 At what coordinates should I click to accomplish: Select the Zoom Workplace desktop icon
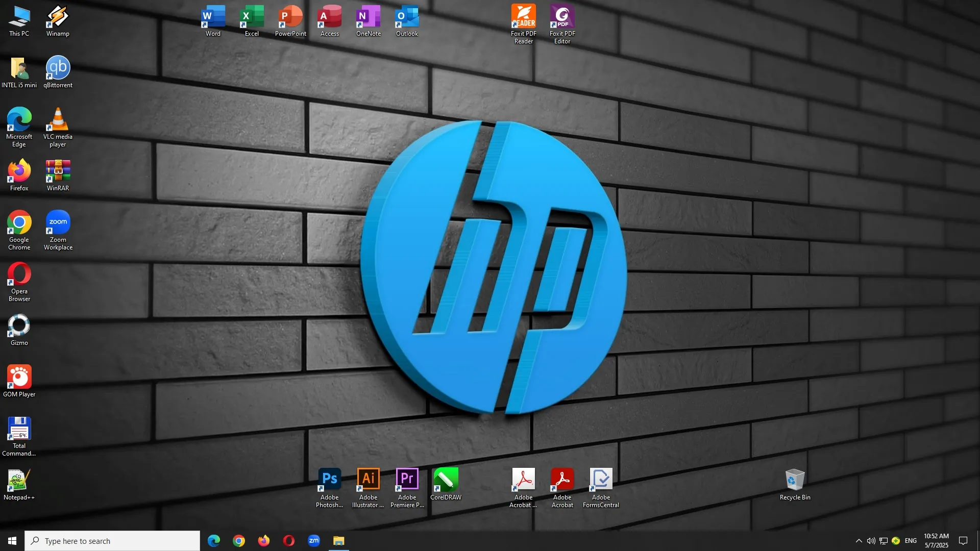58,231
